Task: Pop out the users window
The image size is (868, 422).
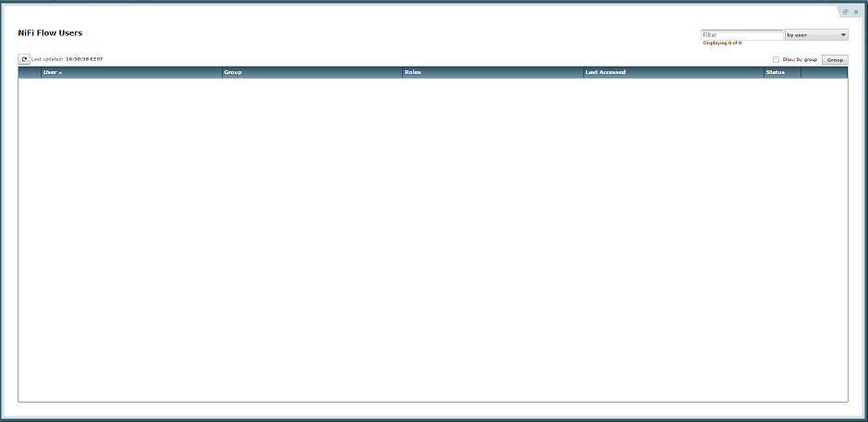Action: click(845, 12)
